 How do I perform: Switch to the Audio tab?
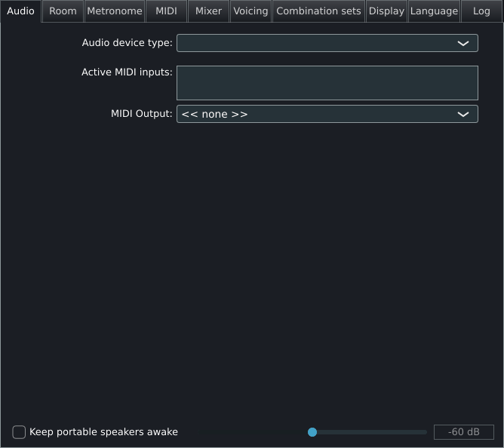[20, 11]
